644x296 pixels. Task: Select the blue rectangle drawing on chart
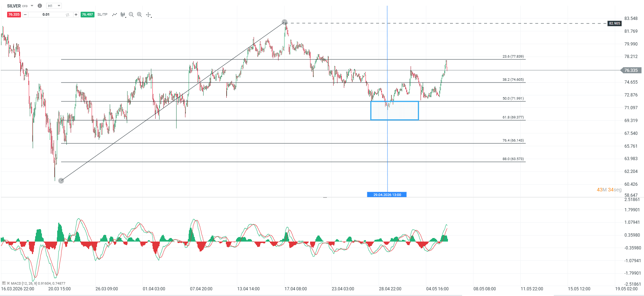(x=395, y=111)
